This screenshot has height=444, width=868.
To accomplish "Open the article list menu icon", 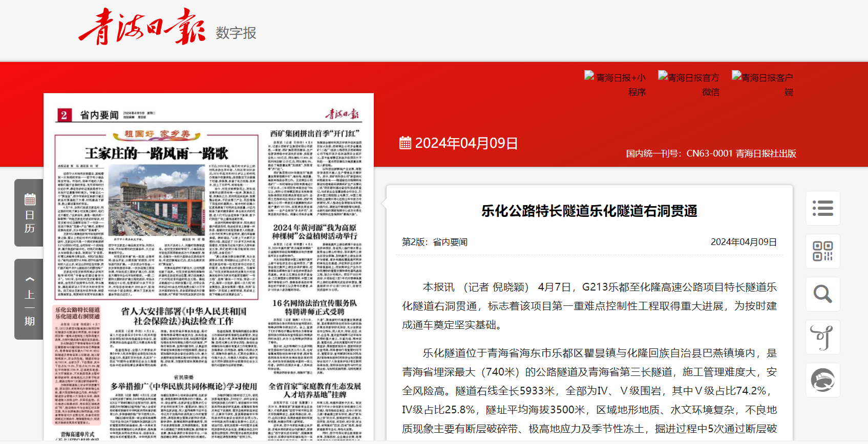I will [823, 208].
